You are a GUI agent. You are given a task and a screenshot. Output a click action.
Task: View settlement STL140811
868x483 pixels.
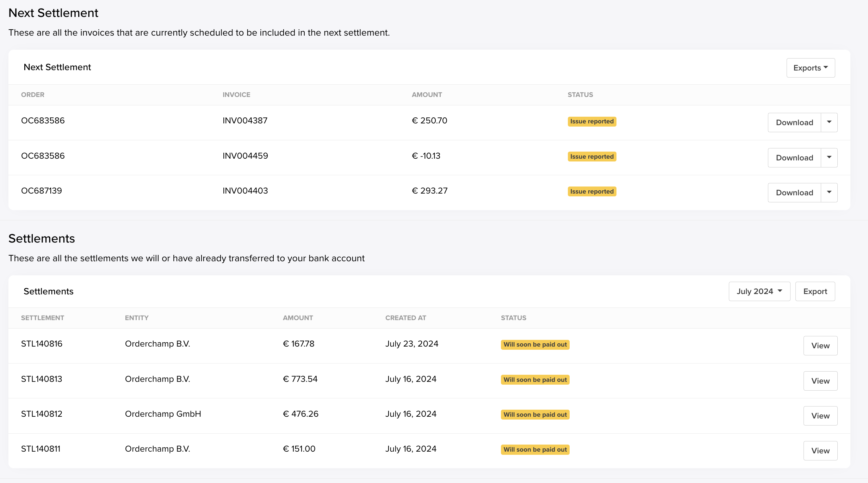point(820,451)
